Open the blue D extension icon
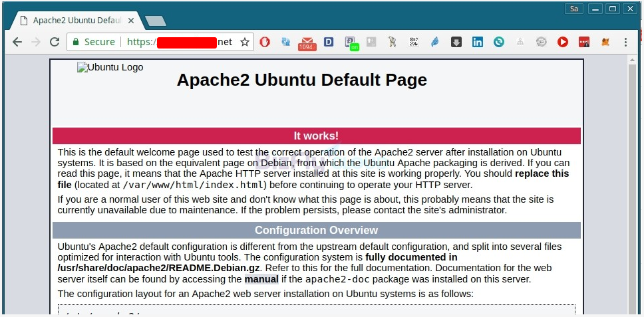The height and width of the screenshot is (317, 644). [329, 42]
